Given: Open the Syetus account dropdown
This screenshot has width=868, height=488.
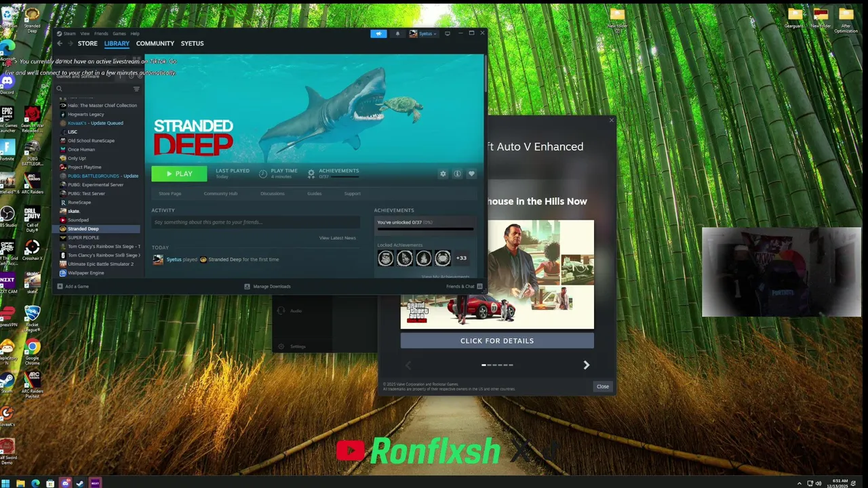Looking at the screenshot, I should (423, 33).
